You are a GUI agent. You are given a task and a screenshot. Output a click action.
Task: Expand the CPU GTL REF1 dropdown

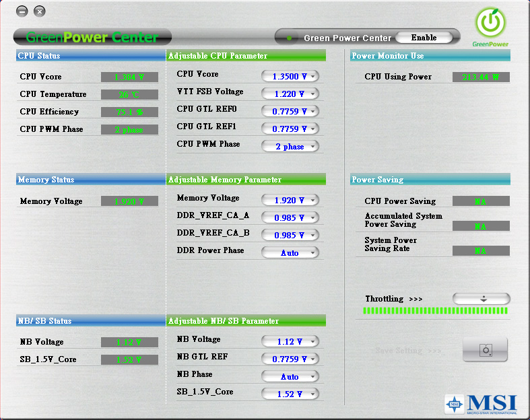coord(290,129)
